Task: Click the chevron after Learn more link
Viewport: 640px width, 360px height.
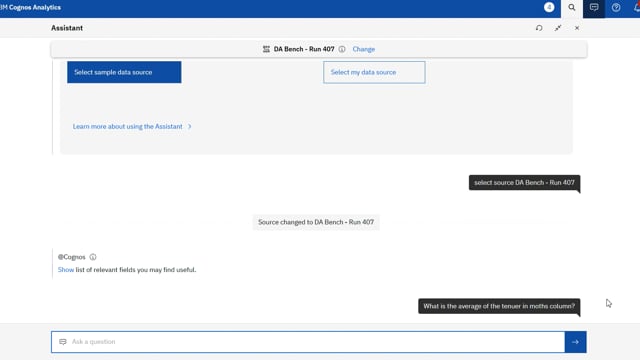Action: 189,127
